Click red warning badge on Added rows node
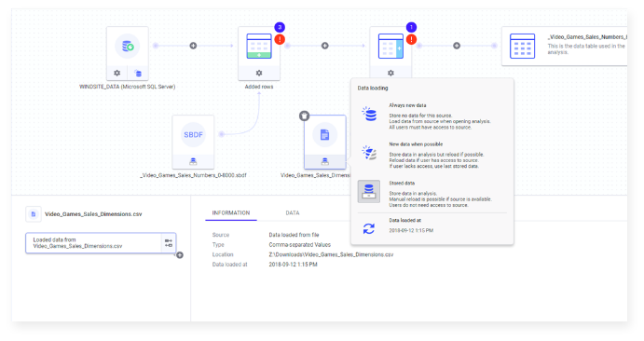Image resolution: width=644 pixels, height=341 pixels. point(280,39)
